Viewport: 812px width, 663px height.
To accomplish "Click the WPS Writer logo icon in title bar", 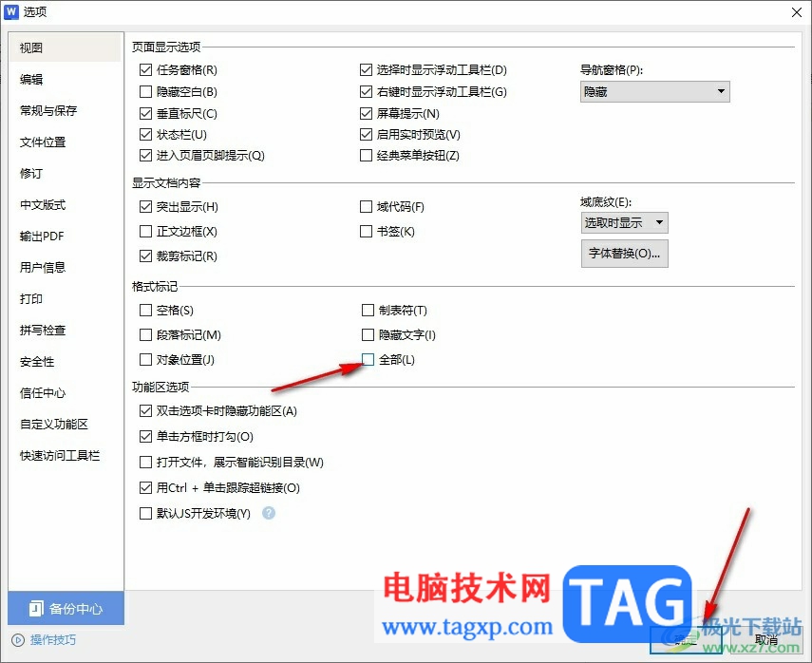I will (x=10, y=12).
